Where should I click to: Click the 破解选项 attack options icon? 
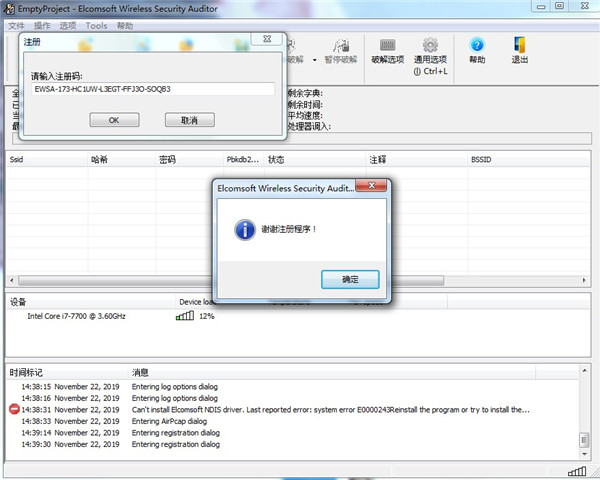pyautogui.click(x=387, y=45)
